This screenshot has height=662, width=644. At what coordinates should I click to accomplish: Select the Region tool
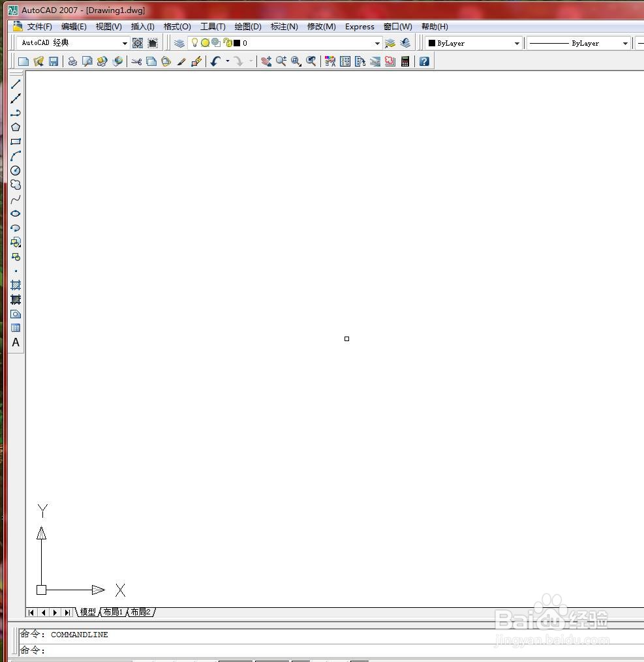click(16, 314)
